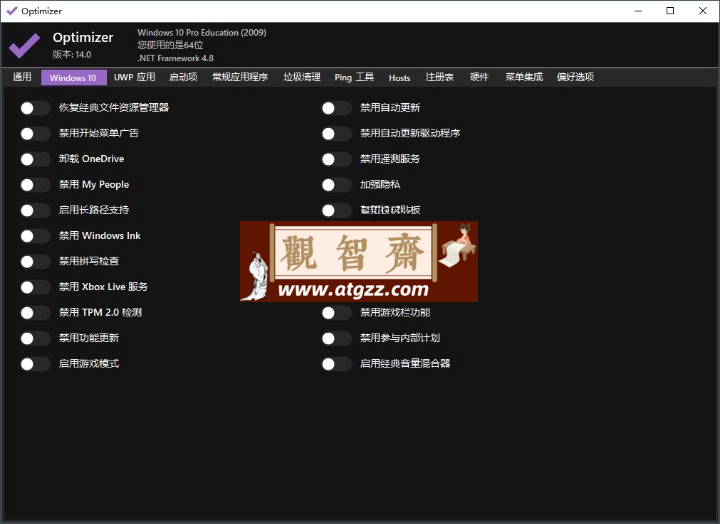This screenshot has width=720, height=524.
Task: Toggle the 禁用功能更新 switch
Action: click(35, 338)
